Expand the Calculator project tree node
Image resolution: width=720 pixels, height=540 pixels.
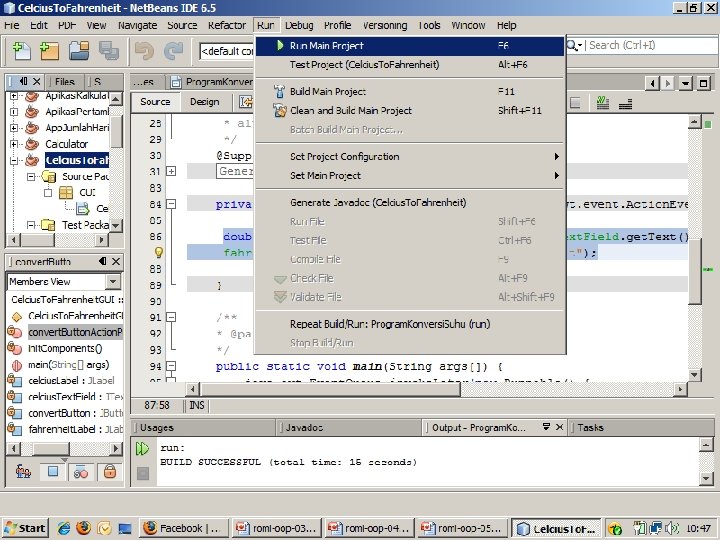(14, 144)
